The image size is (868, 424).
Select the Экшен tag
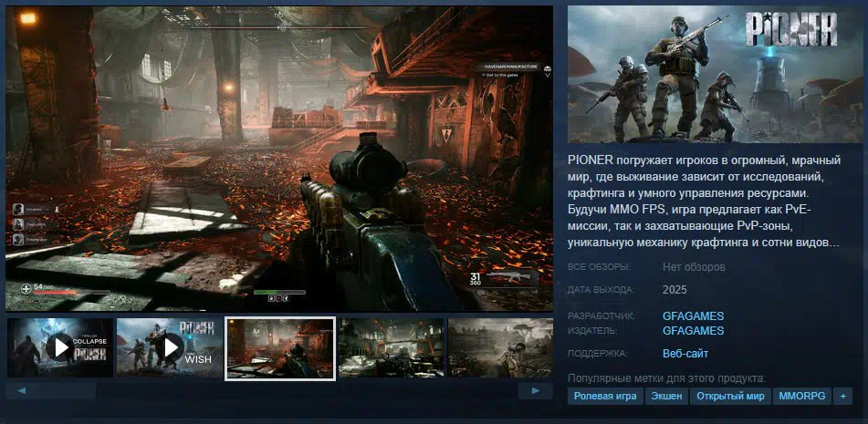[666, 397]
